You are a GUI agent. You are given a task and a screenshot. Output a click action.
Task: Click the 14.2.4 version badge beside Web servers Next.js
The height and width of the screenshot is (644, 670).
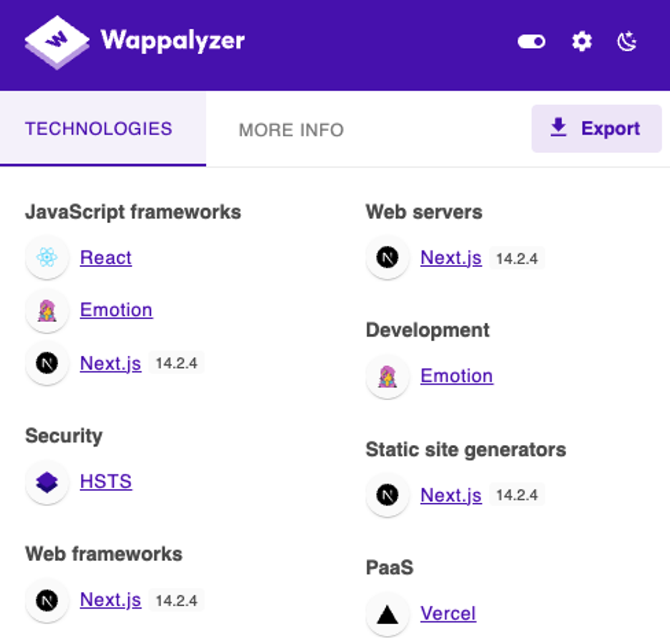click(517, 258)
